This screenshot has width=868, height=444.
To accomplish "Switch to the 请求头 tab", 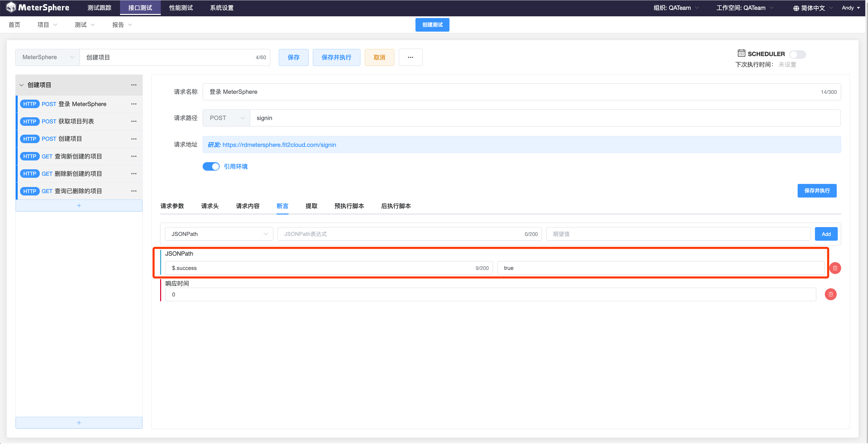I will (210, 206).
